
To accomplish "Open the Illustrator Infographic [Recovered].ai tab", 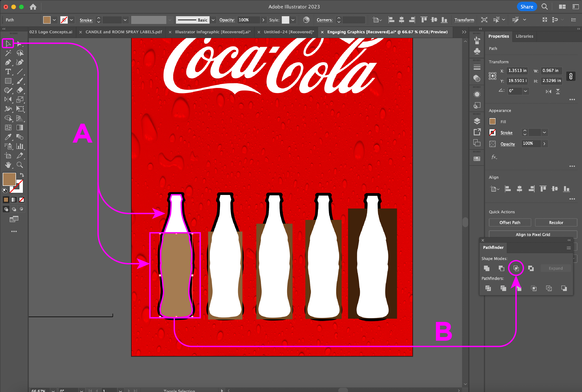I will click(x=213, y=32).
